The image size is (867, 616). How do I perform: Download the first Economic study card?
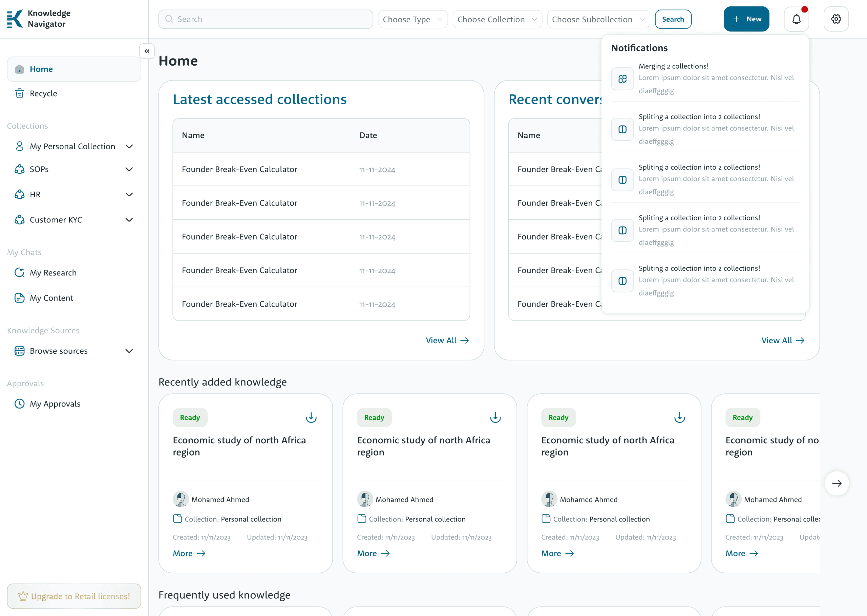click(311, 417)
